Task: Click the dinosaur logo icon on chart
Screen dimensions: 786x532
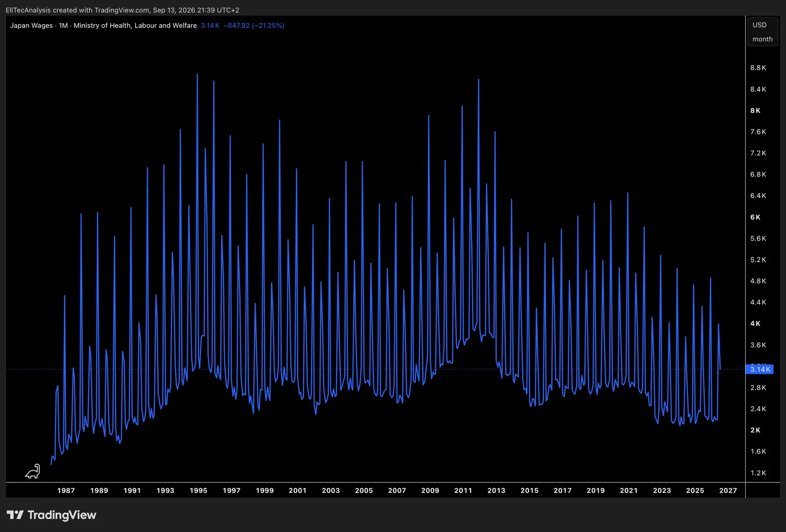Action: [32, 471]
